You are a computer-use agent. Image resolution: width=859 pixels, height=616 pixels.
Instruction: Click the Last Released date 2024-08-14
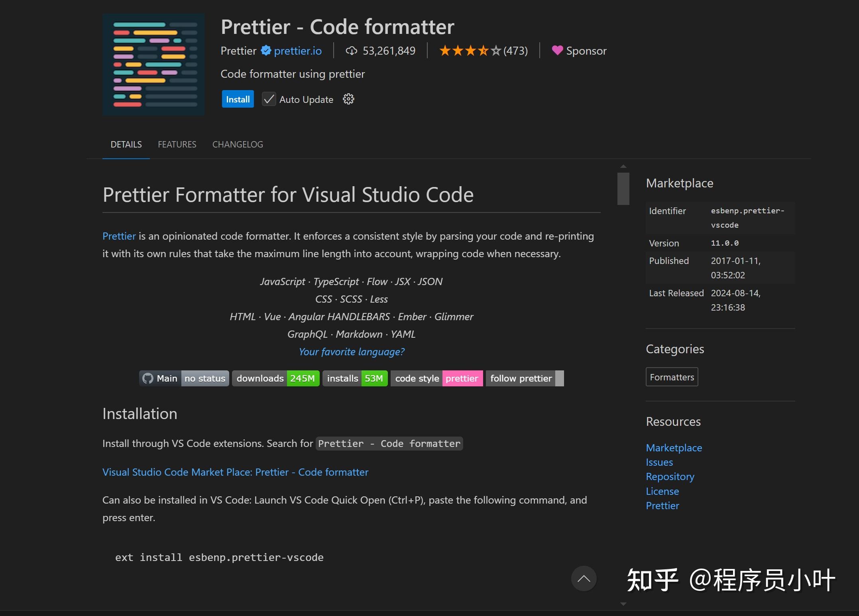736,300
